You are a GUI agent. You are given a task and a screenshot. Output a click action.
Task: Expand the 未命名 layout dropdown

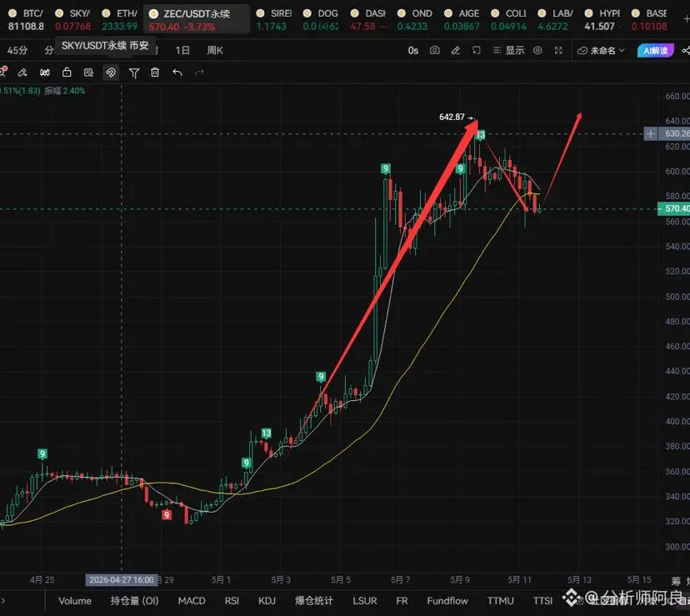pos(601,51)
